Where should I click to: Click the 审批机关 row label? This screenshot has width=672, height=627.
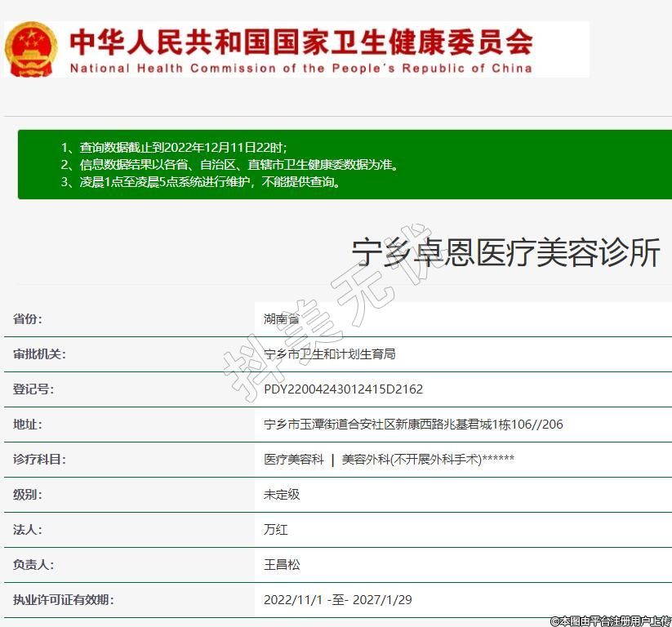coord(39,354)
